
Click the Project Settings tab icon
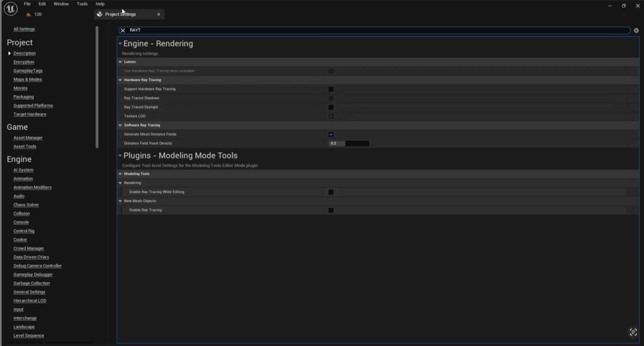coord(100,14)
